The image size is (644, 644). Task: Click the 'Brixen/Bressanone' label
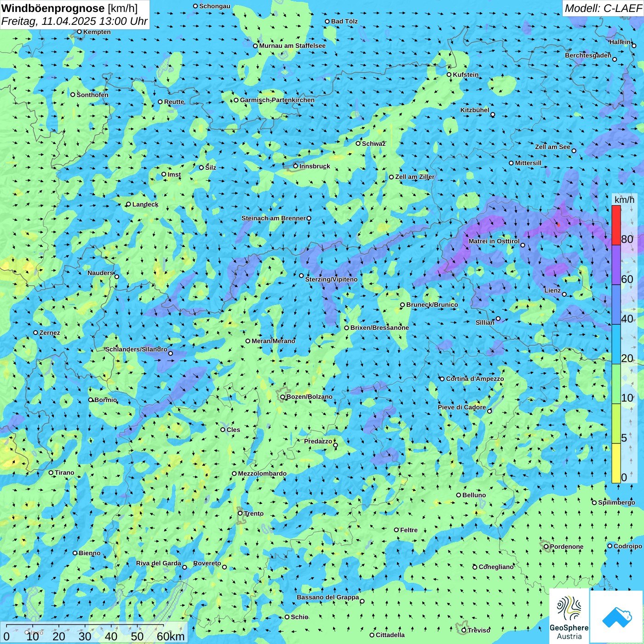379,328
